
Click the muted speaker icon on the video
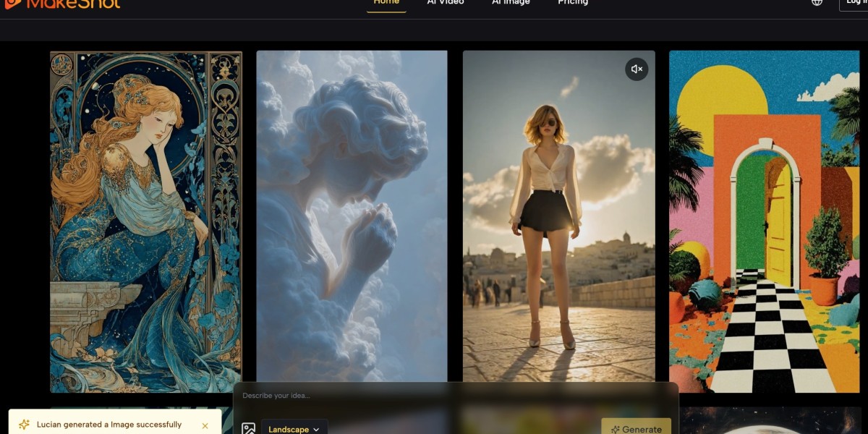click(636, 69)
